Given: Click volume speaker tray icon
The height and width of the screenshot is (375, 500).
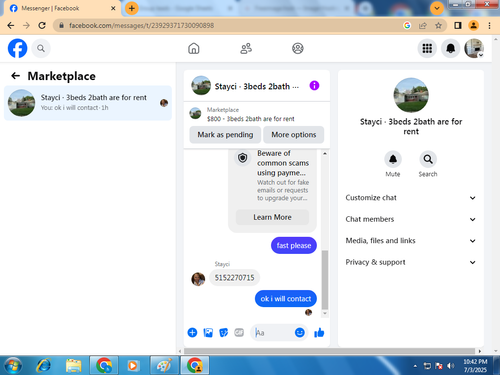Looking at the screenshot, I should pos(450,366).
